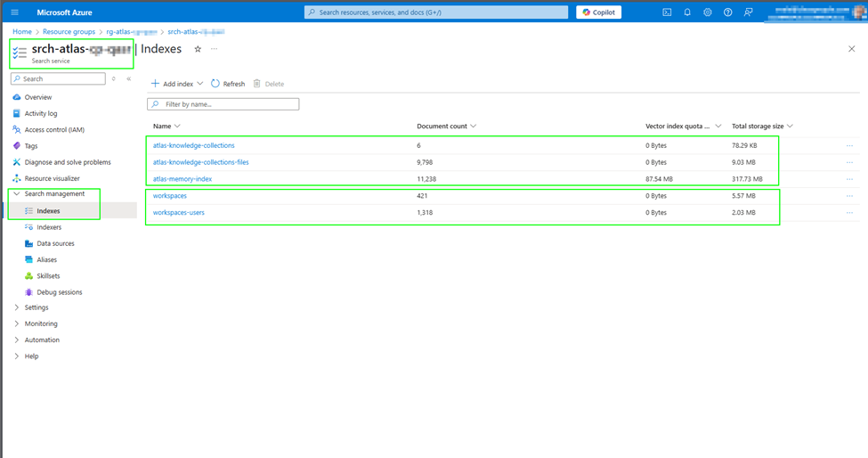The image size is (868, 458).
Task: Open Overview in the sidebar
Action: (37, 97)
